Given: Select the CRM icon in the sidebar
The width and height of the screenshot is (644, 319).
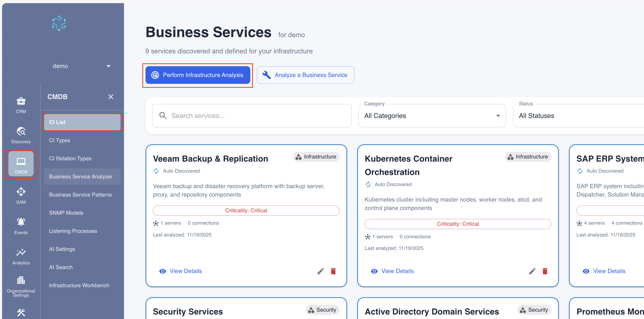Looking at the screenshot, I should pos(21,105).
